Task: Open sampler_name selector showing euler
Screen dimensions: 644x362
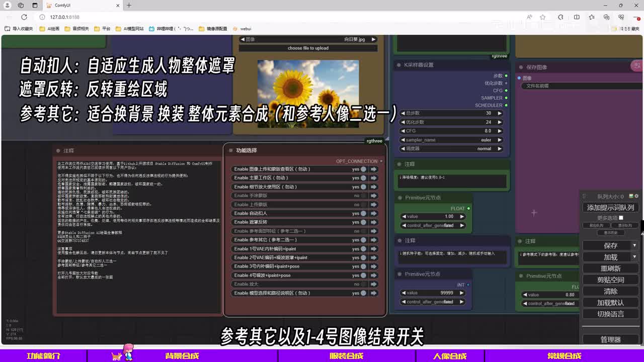Action: click(451, 140)
